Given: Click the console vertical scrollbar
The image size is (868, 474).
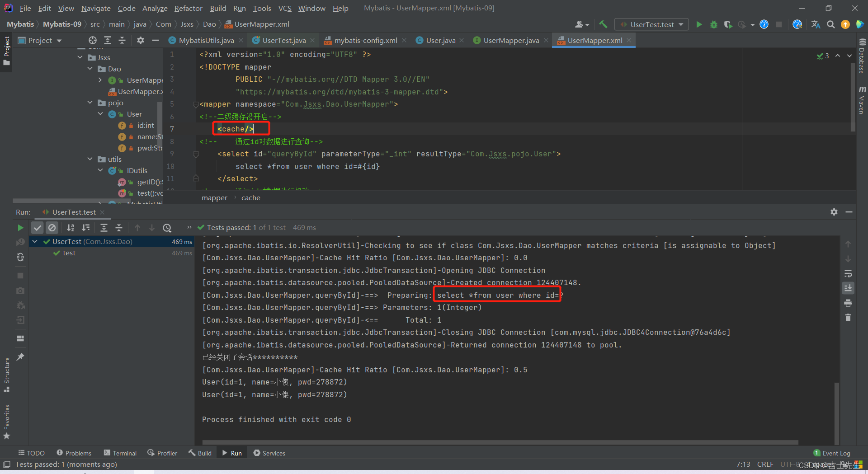Looking at the screenshot, I should point(837,413).
